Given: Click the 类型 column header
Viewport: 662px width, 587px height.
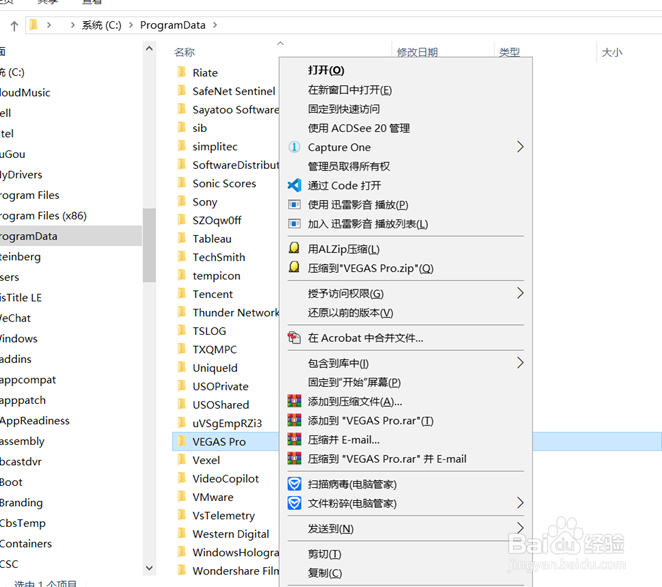Looking at the screenshot, I should [509, 52].
